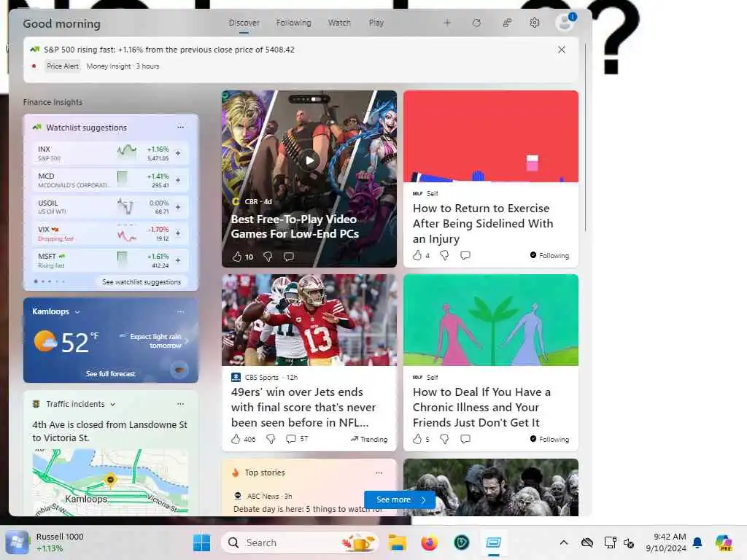Dislike the Chronic Illness article
747x560 pixels.
444,439
